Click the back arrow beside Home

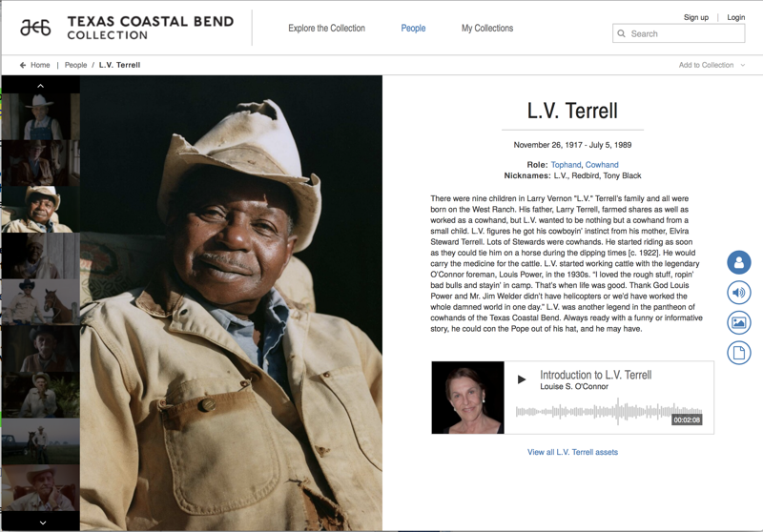click(22, 65)
